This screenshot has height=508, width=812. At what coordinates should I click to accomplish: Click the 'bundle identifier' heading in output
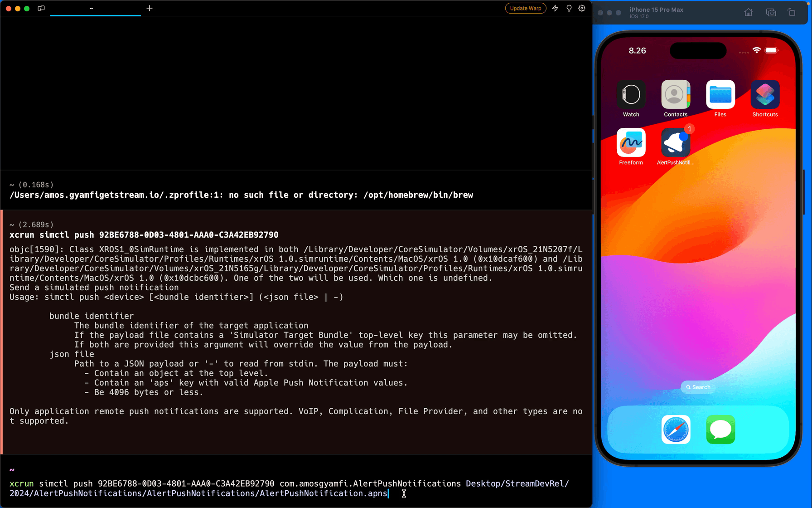coord(92,316)
